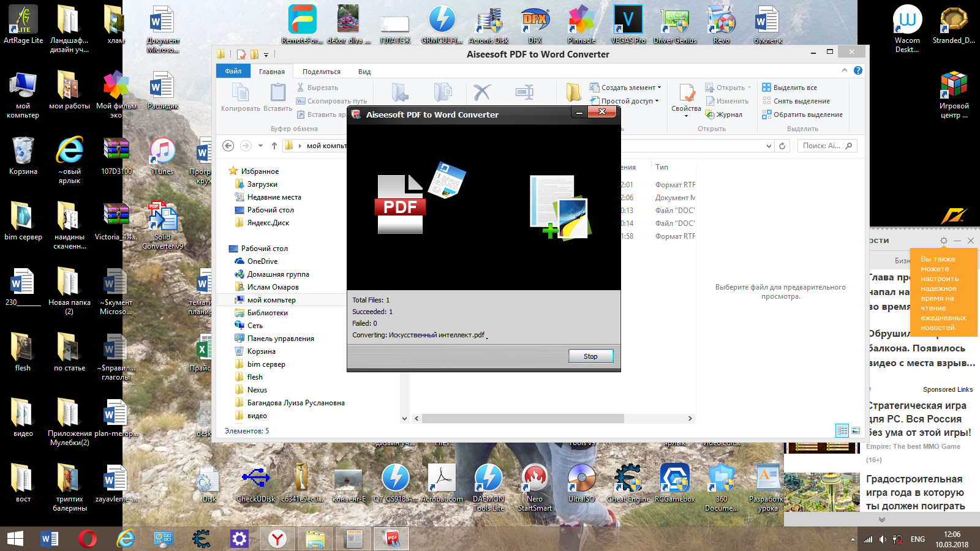Click the Вставить ribbon icon
This screenshot has height=551, width=980.
point(277,98)
